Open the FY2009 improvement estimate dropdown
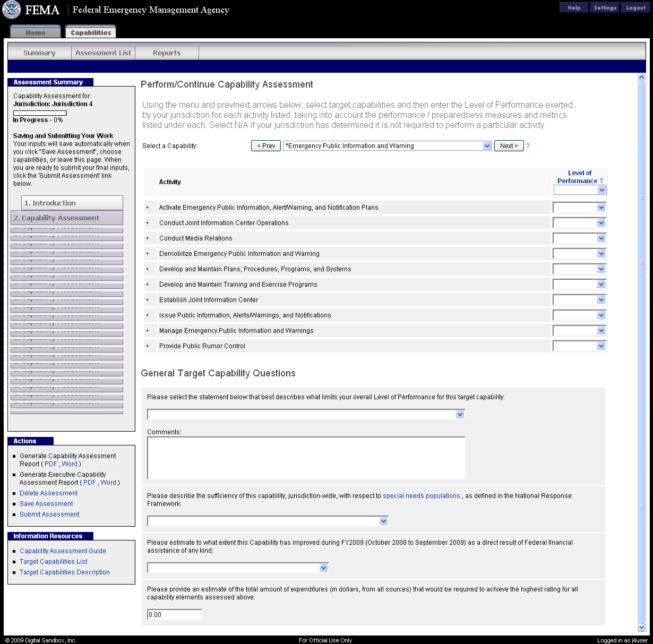The width and height of the screenshot is (653, 644). (x=238, y=568)
